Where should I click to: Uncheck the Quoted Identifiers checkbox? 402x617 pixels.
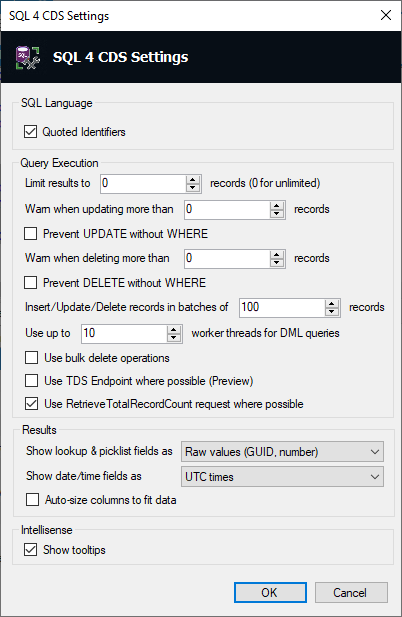point(31,131)
